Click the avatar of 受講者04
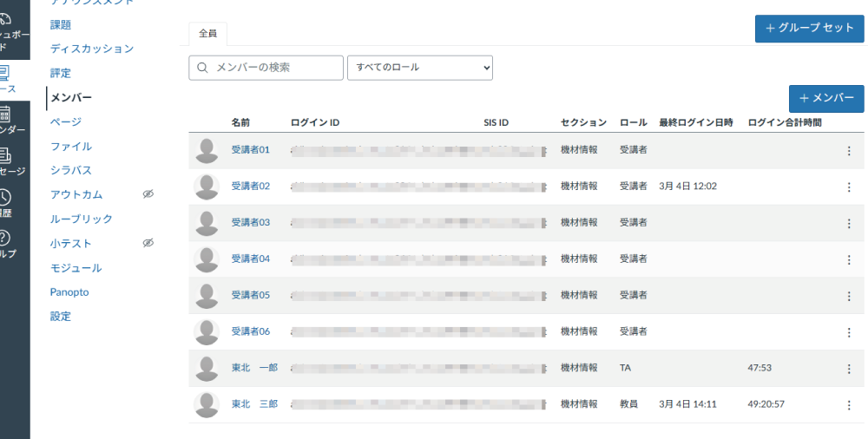Screen dimensions: 868x439 (x=207, y=259)
